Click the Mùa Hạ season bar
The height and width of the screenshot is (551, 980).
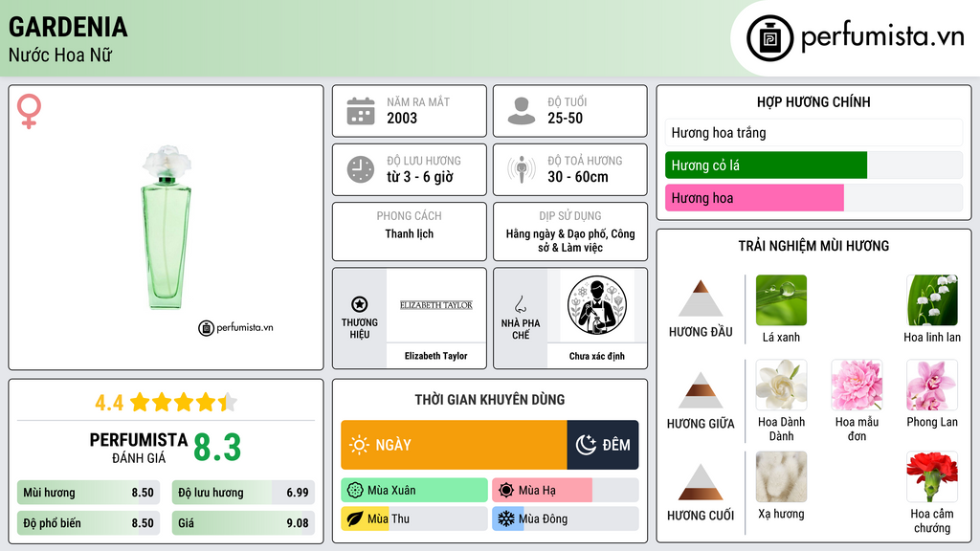(566, 491)
